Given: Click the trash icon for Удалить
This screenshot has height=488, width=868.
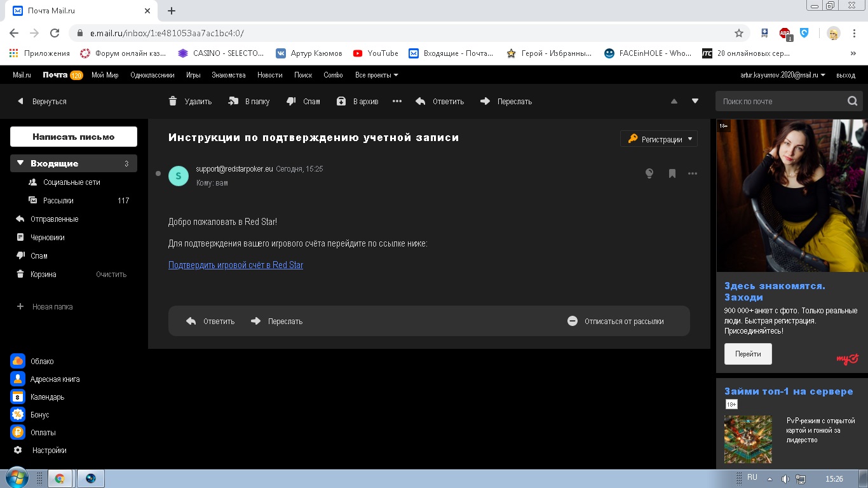Looking at the screenshot, I should pos(173,101).
